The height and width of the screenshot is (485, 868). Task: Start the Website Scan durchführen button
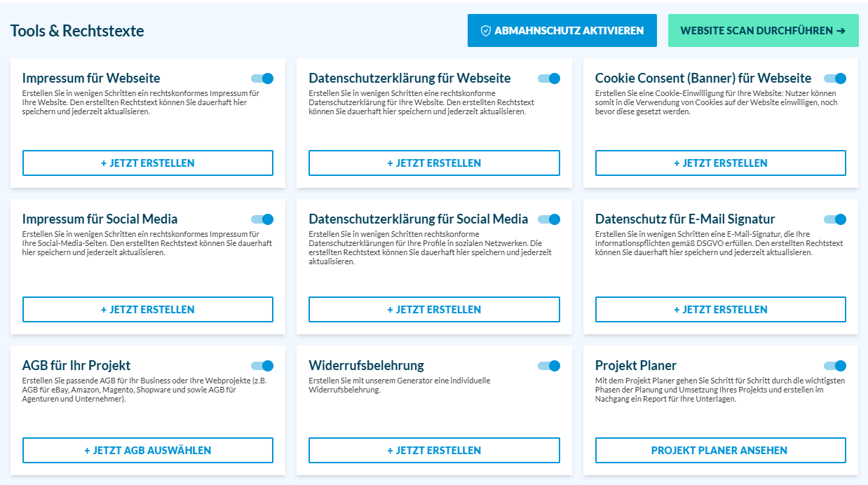pyautogui.click(x=763, y=31)
